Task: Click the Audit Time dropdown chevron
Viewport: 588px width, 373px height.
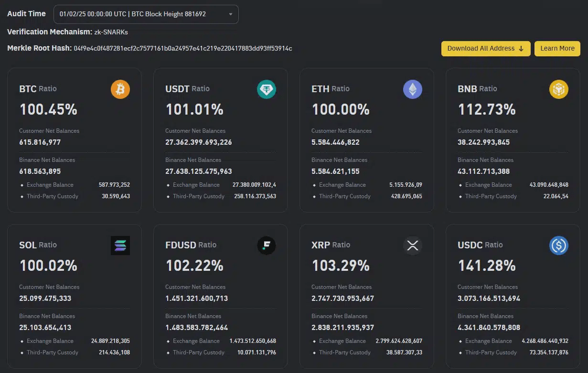Action: coord(231,14)
